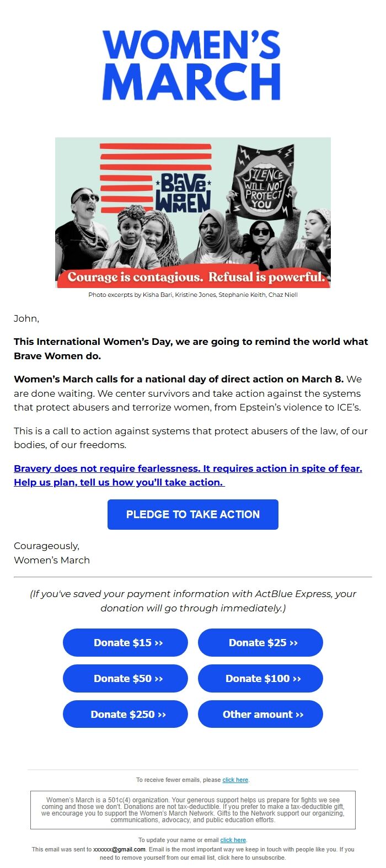Click the photo credits caption text
Screen dimensions: 386x868
click(x=192, y=295)
